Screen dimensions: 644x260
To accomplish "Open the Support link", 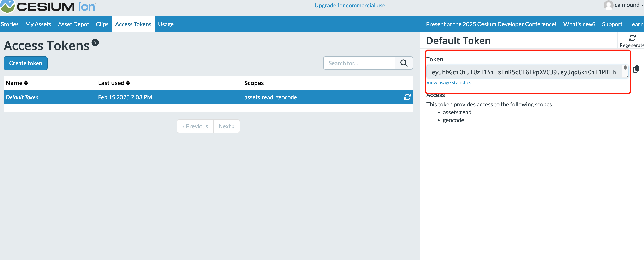I will click(x=612, y=24).
